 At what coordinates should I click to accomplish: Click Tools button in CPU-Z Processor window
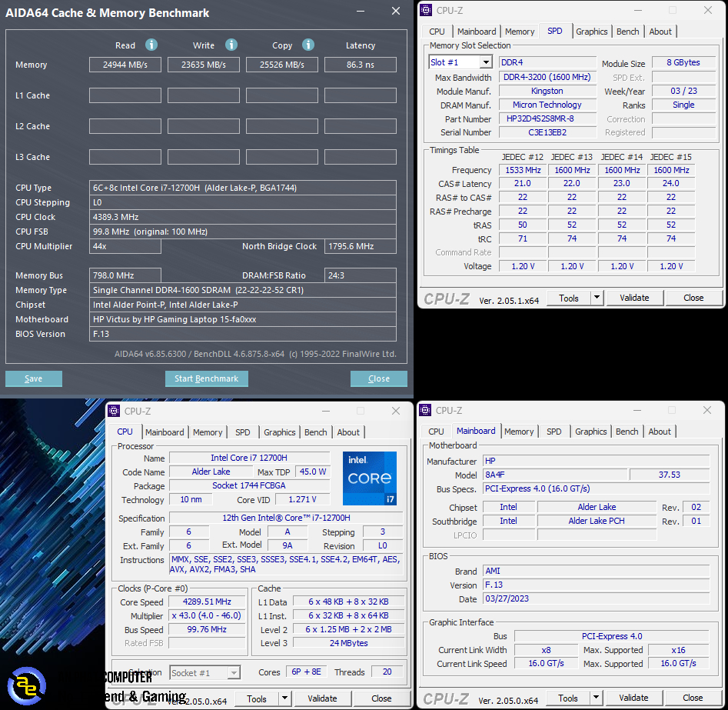[257, 698]
